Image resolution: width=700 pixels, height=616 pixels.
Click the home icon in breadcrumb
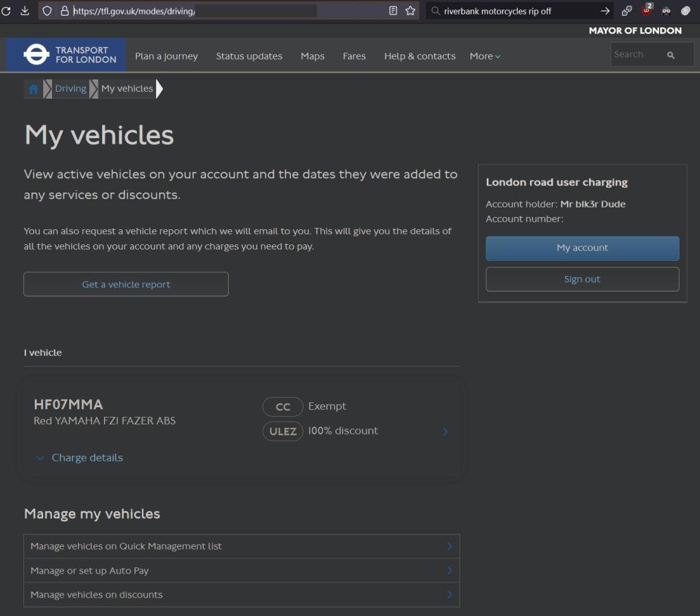pyautogui.click(x=33, y=89)
